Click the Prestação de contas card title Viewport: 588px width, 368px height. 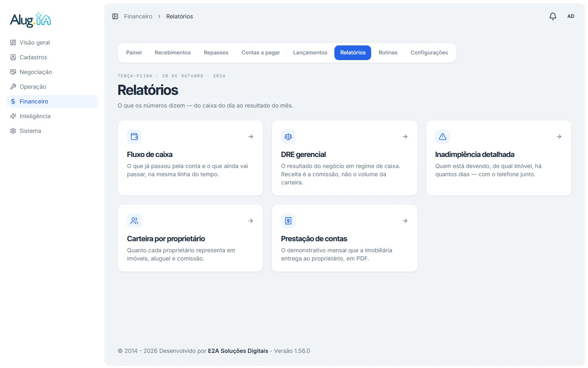pos(314,239)
